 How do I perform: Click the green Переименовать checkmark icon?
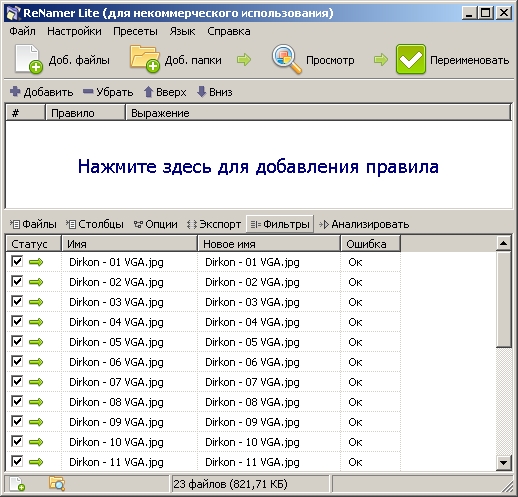click(x=411, y=59)
